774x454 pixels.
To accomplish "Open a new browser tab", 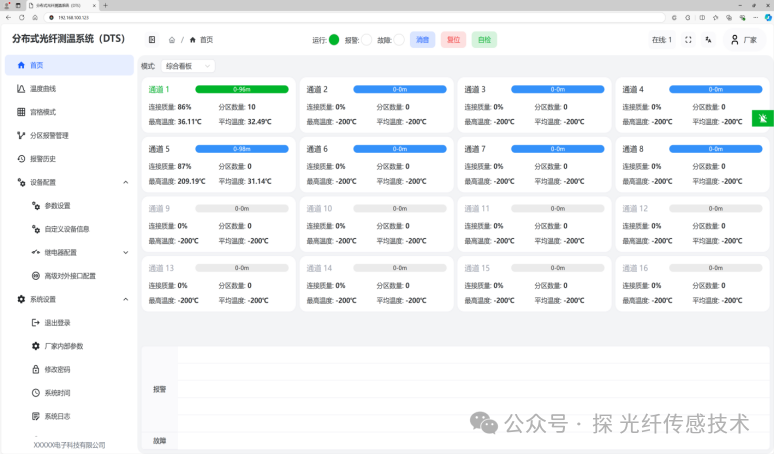I will click(x=105, y=5).
